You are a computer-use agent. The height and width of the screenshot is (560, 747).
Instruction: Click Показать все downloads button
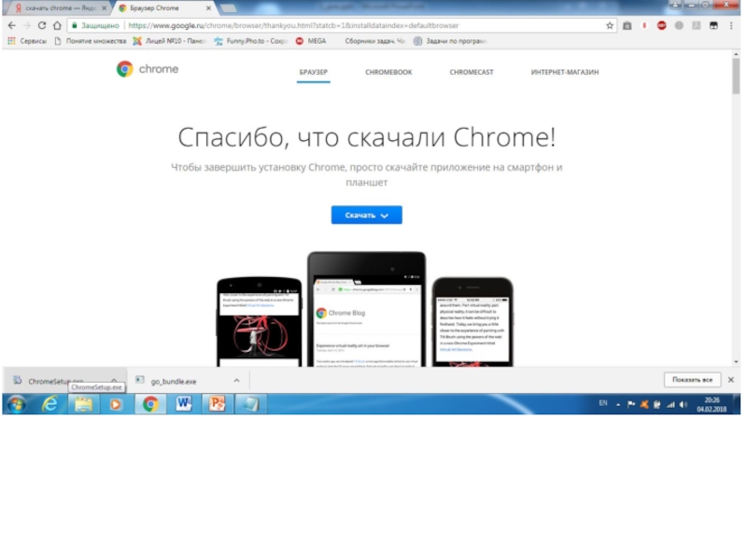(692, 380)
